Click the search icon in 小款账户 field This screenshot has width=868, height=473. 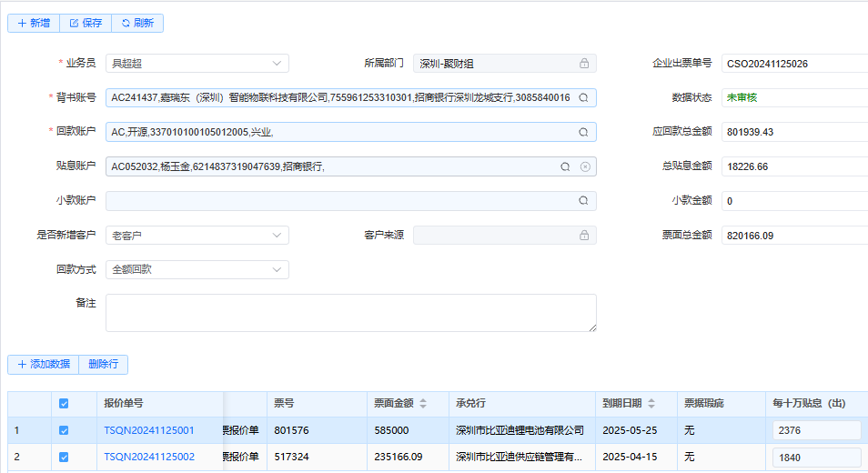[584, 201]
